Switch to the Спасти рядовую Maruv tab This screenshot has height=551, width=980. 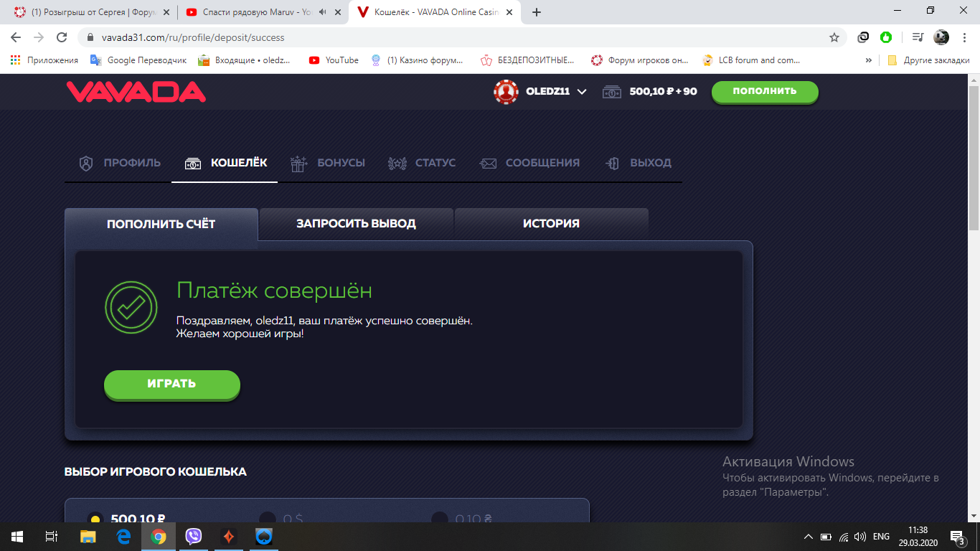262,12
